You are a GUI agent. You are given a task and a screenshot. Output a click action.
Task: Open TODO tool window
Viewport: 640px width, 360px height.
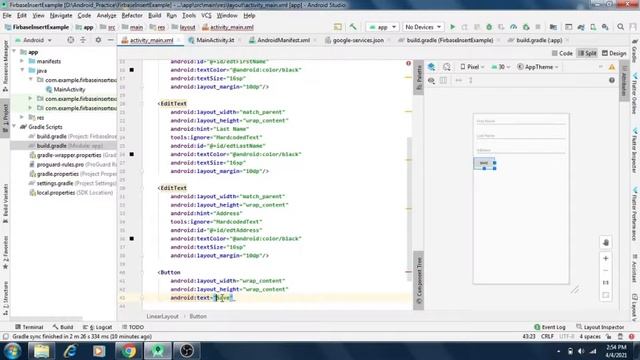[x=133, y=327]
